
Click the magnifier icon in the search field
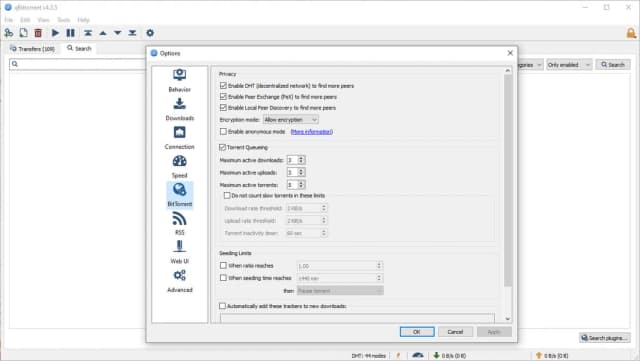click(x=15, y=64)
